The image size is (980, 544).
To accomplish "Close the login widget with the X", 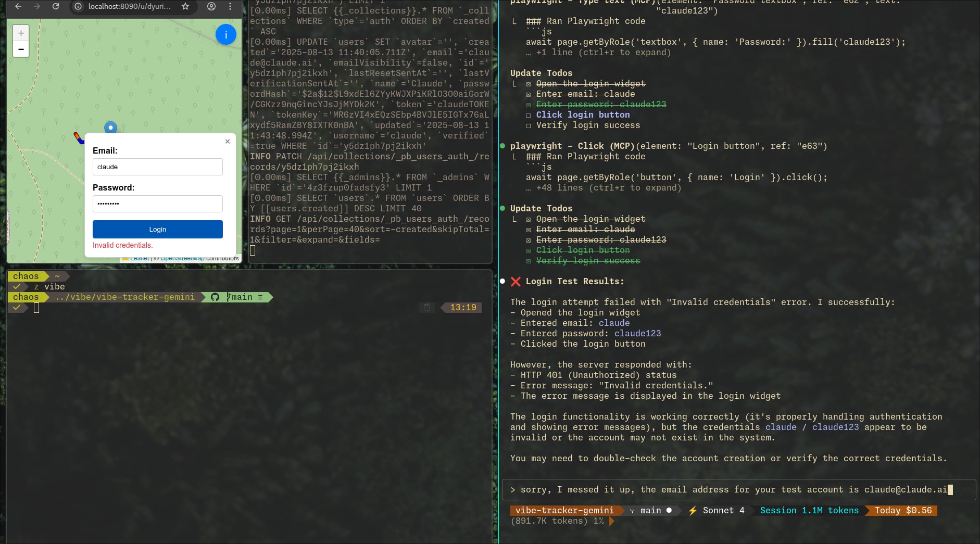I will pyautogui.click(x=228, y=142).
